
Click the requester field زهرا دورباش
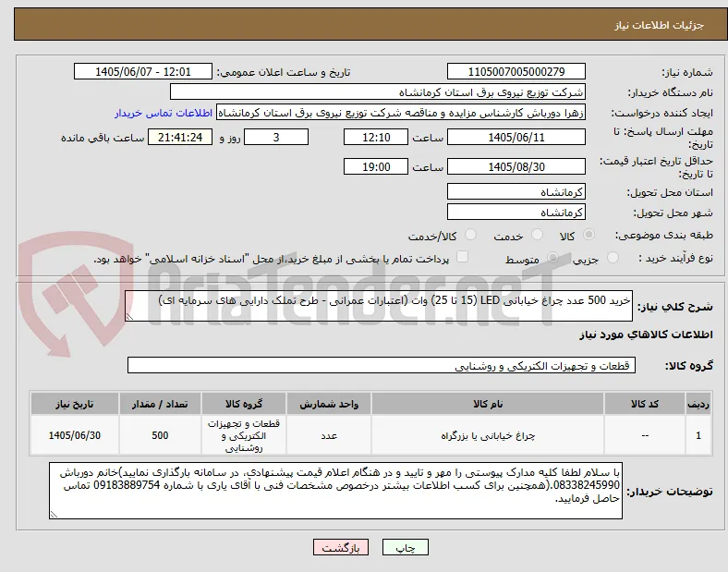click(401, 113)
